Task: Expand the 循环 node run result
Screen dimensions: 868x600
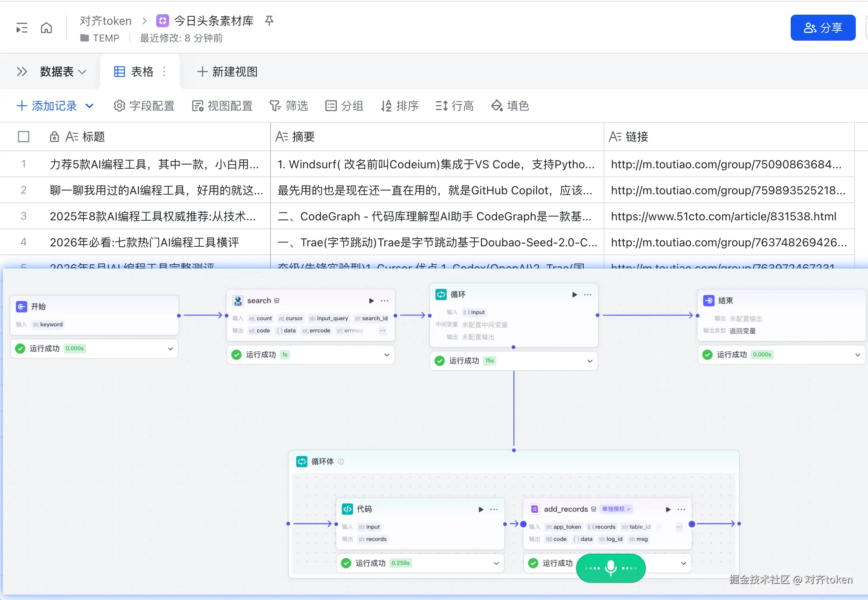Action: point(590,361)
